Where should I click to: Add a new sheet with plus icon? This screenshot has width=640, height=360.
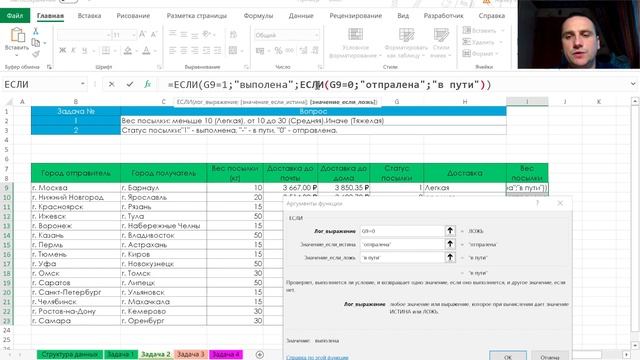(x=260, y=354)
